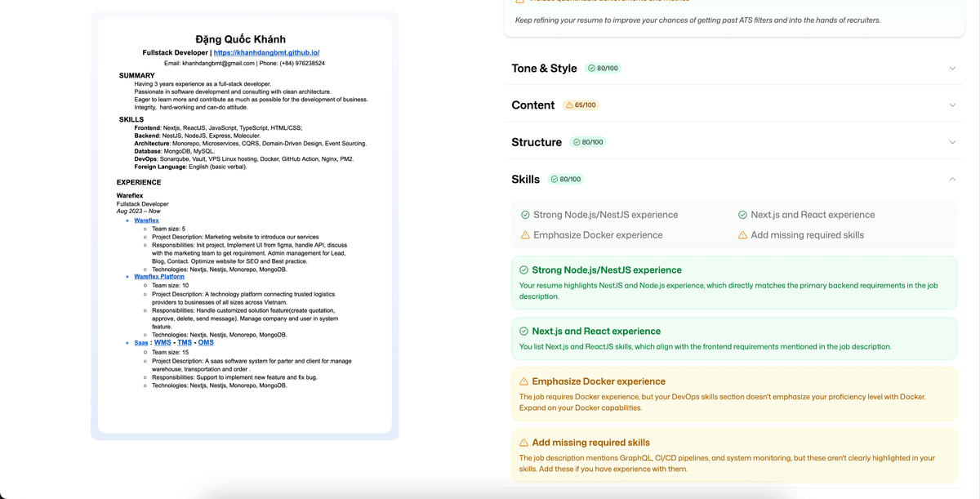Expand the Content section chevron

952,105
